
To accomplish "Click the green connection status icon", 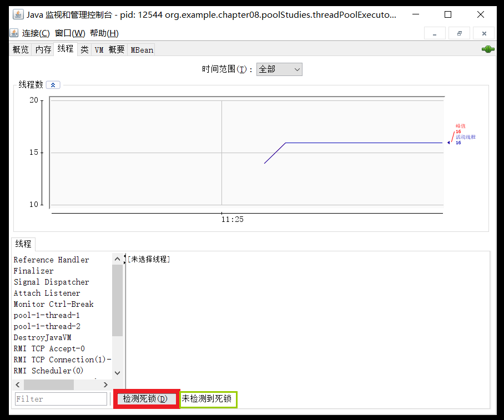I will point(488,49).
